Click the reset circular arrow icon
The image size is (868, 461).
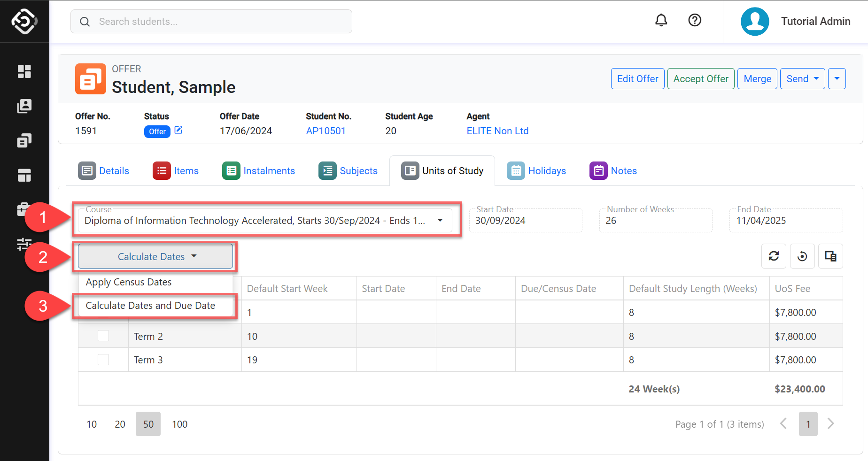pyautogui.click(x=802, y=256)
